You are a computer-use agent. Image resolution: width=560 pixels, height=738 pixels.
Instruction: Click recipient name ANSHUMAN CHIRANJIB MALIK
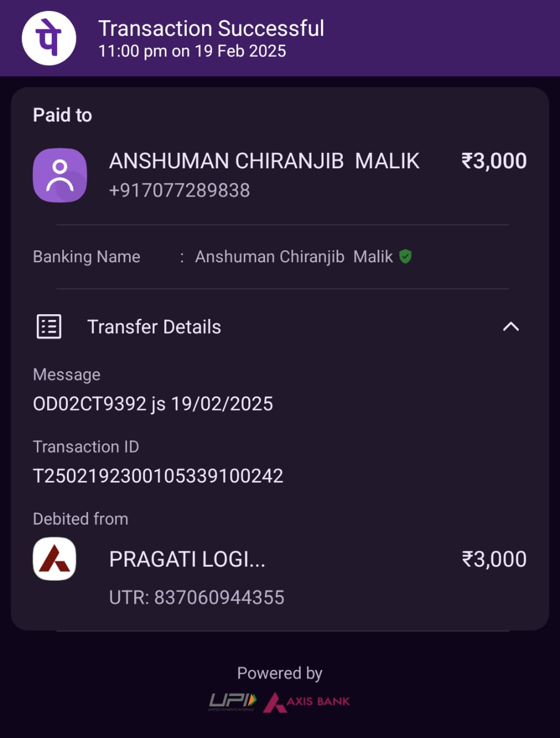coord(264,161)
